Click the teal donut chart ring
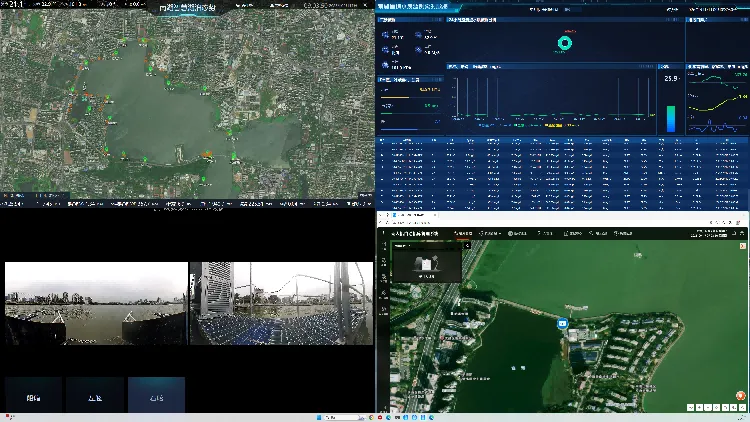Screen dimensions: 750x422 [x=565, y=43]
